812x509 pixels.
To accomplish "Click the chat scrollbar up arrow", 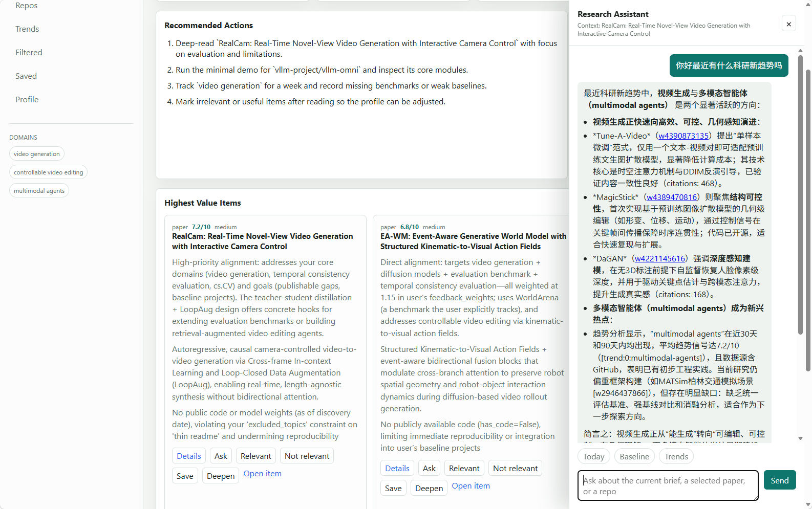I will coord(800,51).
